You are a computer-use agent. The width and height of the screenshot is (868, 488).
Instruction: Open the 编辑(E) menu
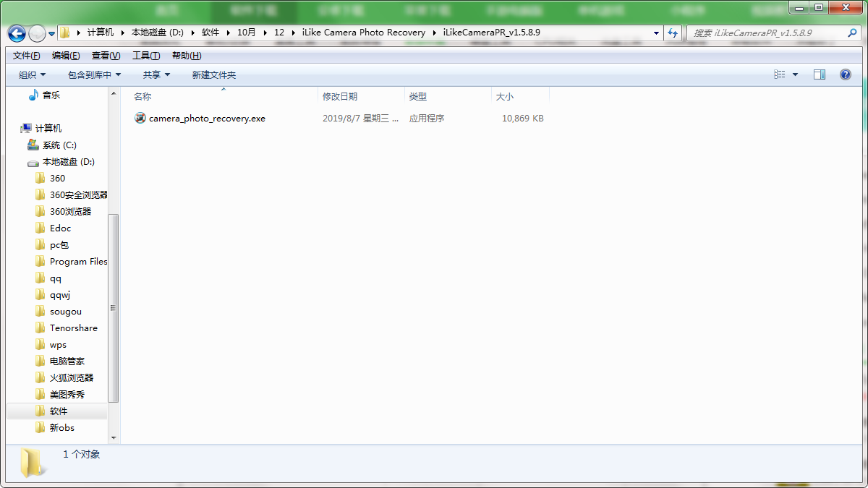(66, 56)
